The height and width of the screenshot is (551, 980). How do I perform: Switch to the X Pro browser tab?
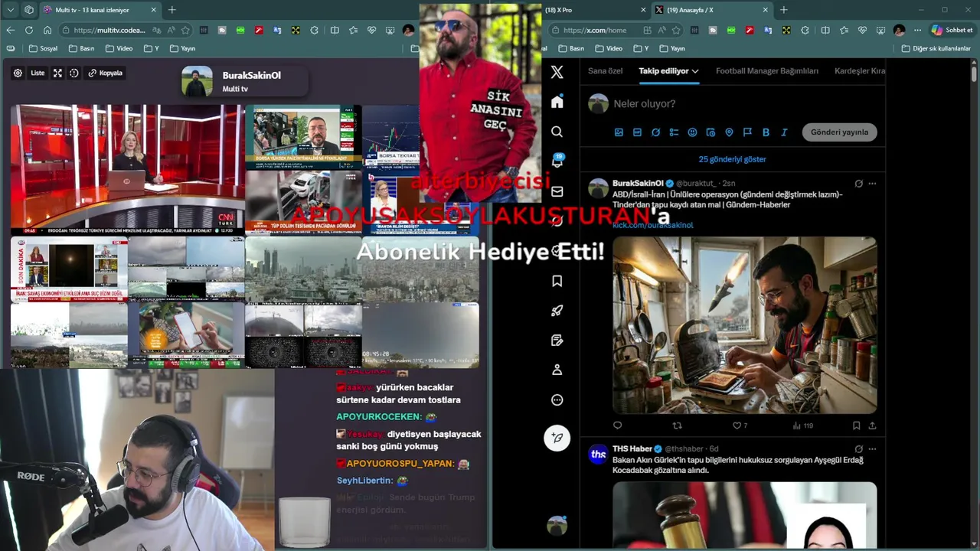click(593, 10)
